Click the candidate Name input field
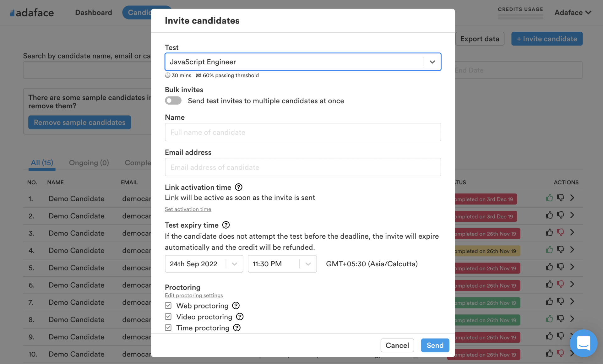 point(303,132)
